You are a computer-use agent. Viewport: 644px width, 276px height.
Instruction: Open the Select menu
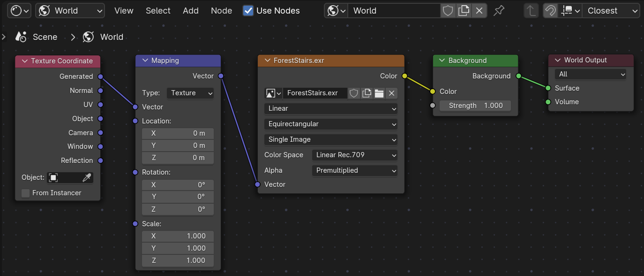pos(158,10)
